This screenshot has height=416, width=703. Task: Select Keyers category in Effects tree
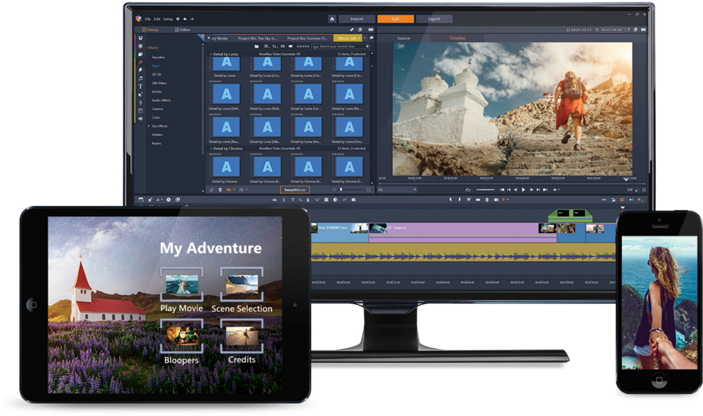click(x=156, y=143)
